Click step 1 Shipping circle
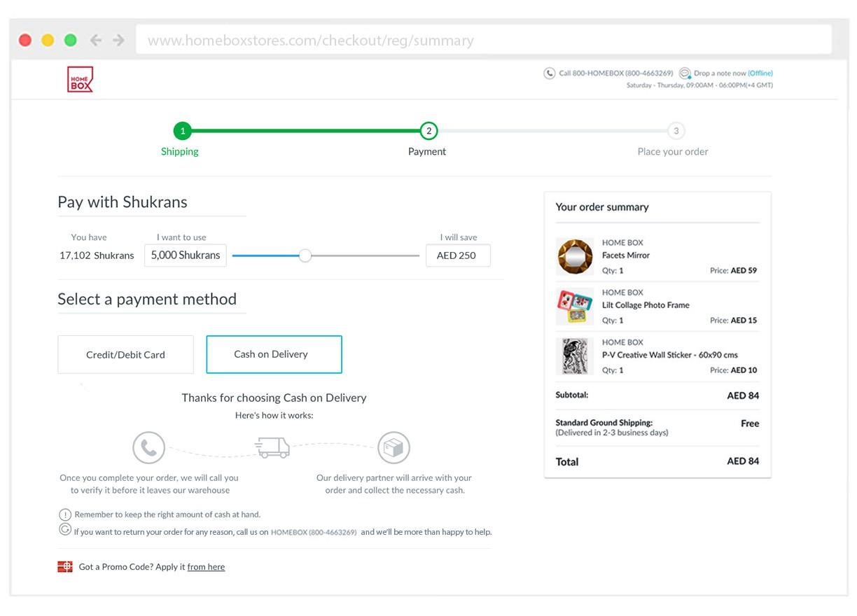 coord(182,131)
